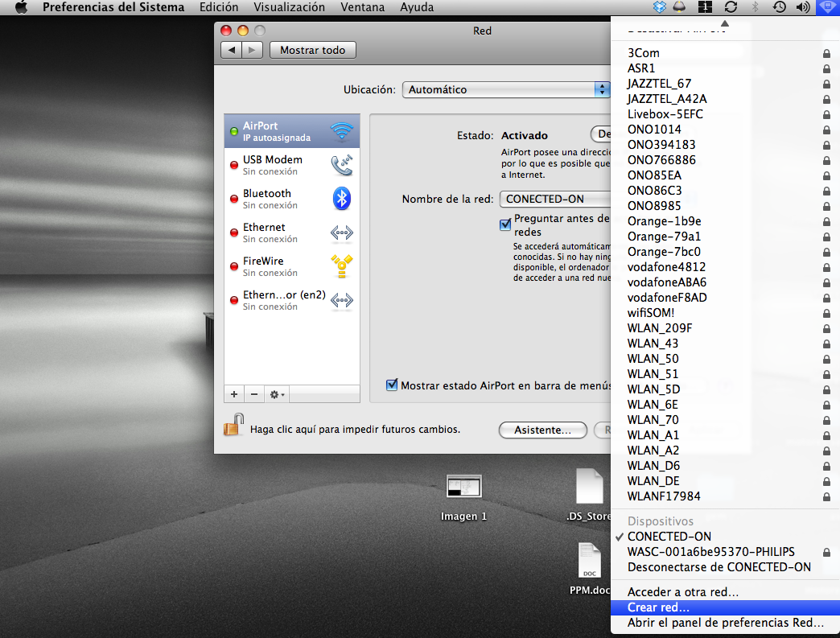The width and height of the screenshot is (840, 638).
Task: Join the ONO8985 network
Action: (x=726, y=206)
